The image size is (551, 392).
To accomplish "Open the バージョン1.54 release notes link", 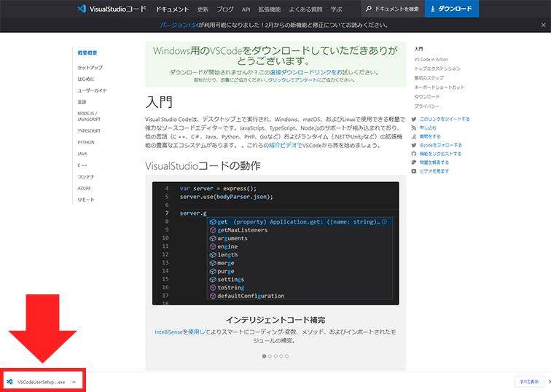I will coord(179,25).
